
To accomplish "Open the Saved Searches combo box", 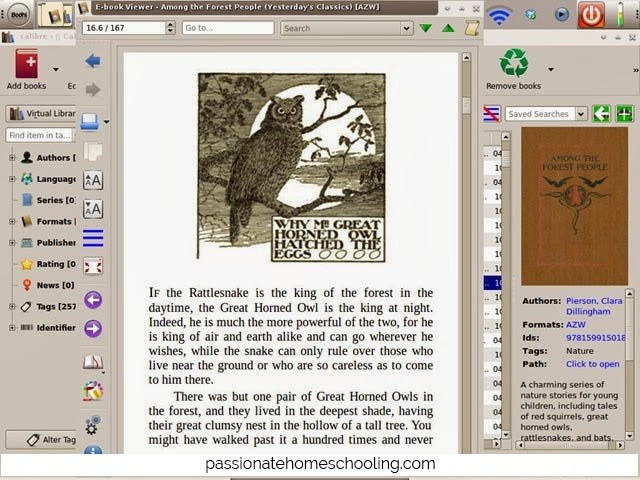I will (546, 114).
